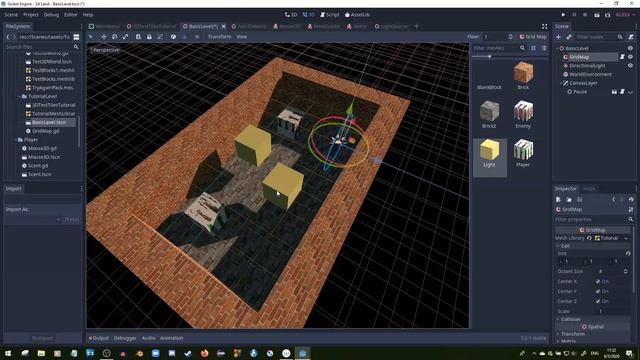Click the Play Scene clapper icon

coord(597,15)
